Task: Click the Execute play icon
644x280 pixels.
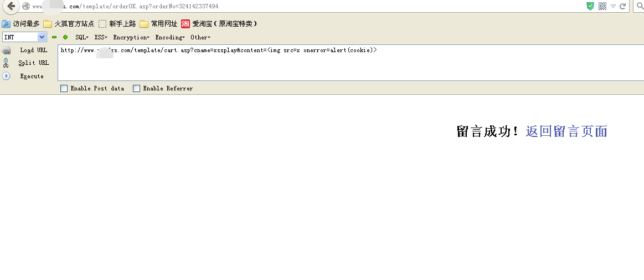Action: pos(6,76)
